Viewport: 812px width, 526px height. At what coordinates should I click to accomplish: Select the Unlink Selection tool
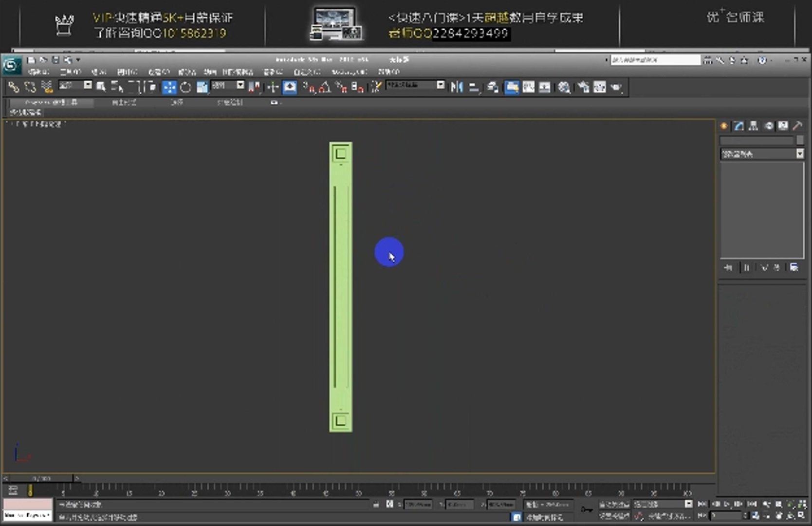(30, 87)
